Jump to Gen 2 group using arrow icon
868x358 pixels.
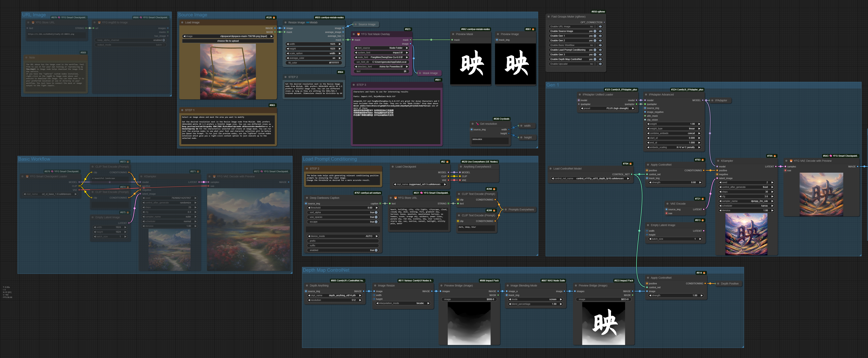point(600,41)
